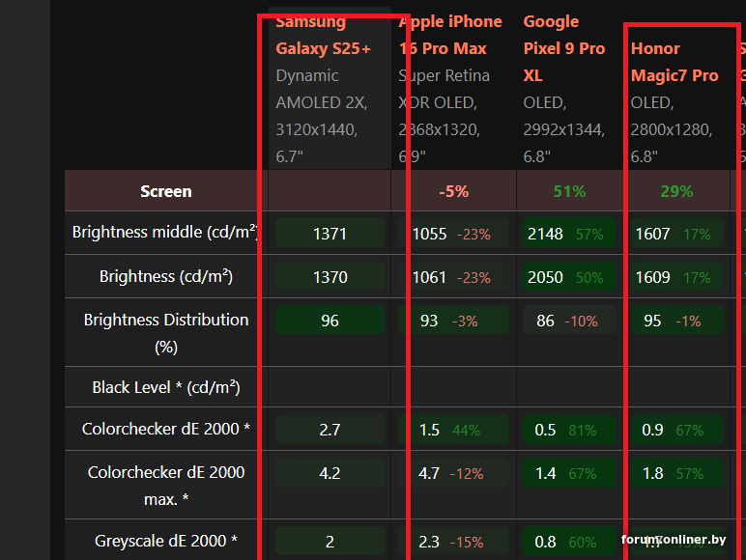Click the Honor 95 distribution value

coord(652,321)
